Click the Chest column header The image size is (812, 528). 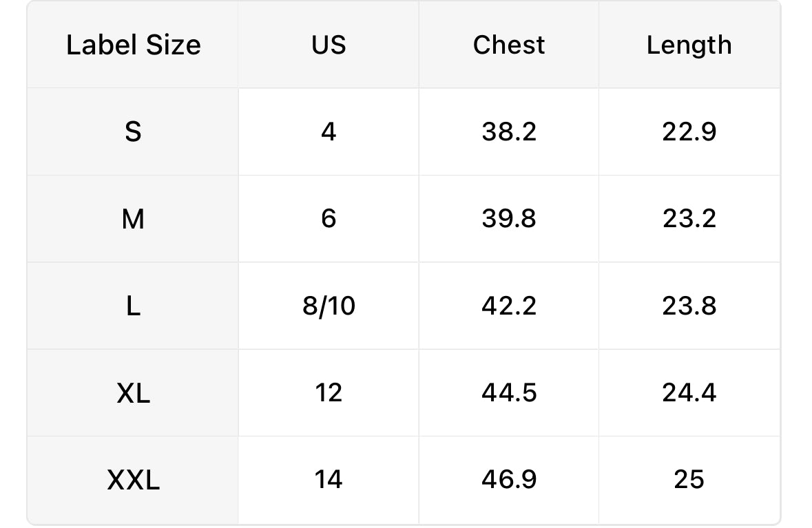[508, 45]
